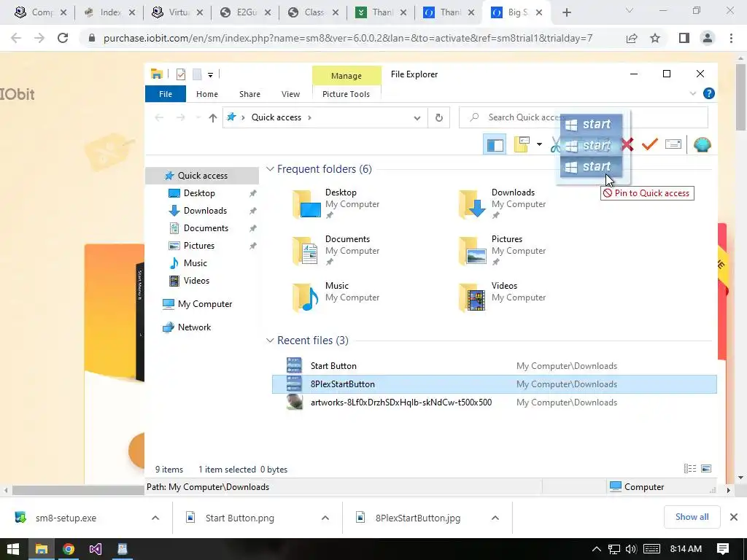Open options for 8PlexStartButton.jpg download
Viewport: 747px width, 560px height.
pos(495,518)
